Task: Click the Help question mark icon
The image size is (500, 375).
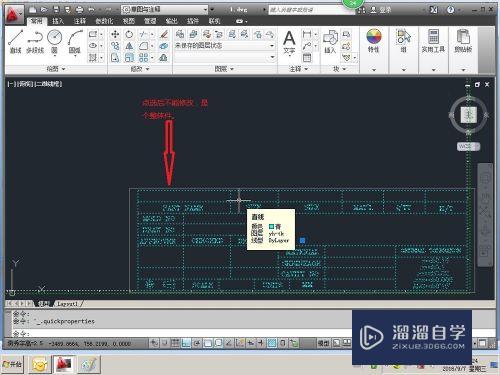Action: 451,10
